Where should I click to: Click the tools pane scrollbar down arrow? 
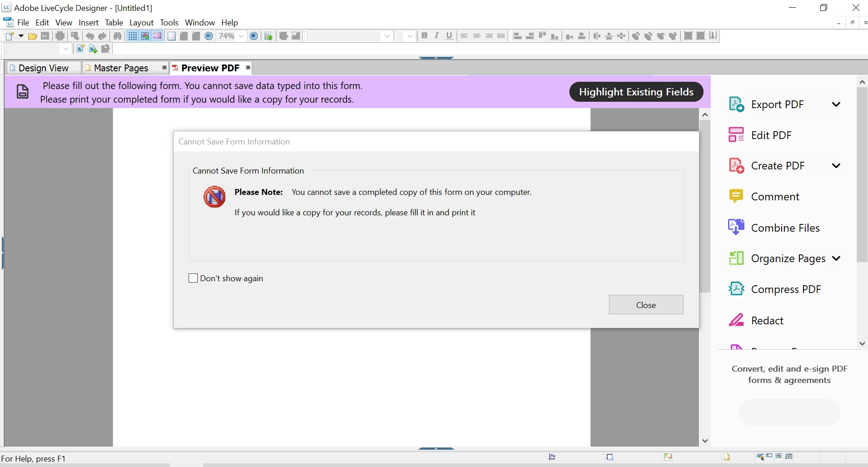(862, 344)
